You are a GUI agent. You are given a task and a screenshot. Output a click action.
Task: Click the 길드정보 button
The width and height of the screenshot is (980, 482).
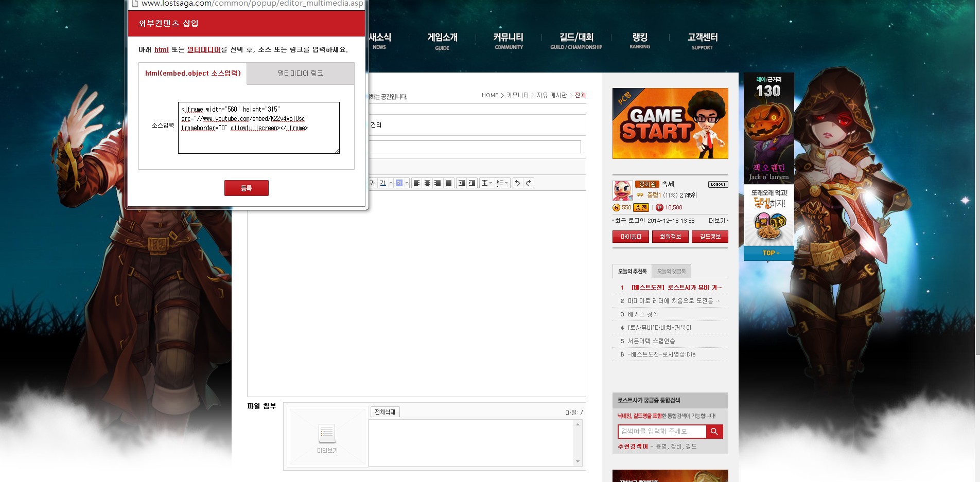coord(710,237)
